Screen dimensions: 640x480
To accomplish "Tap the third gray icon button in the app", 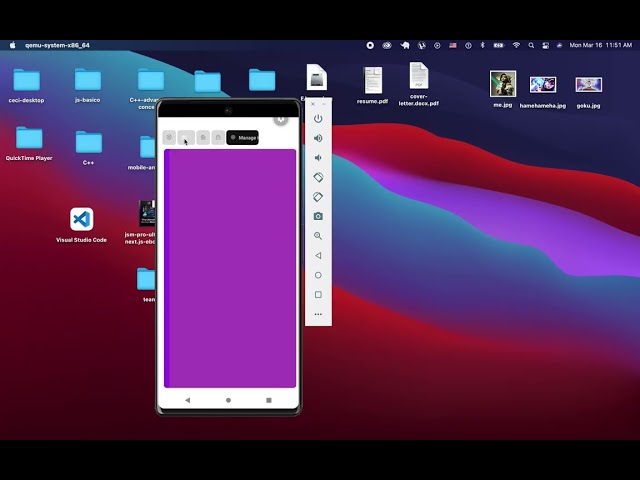I will click(x=203, y=138).
